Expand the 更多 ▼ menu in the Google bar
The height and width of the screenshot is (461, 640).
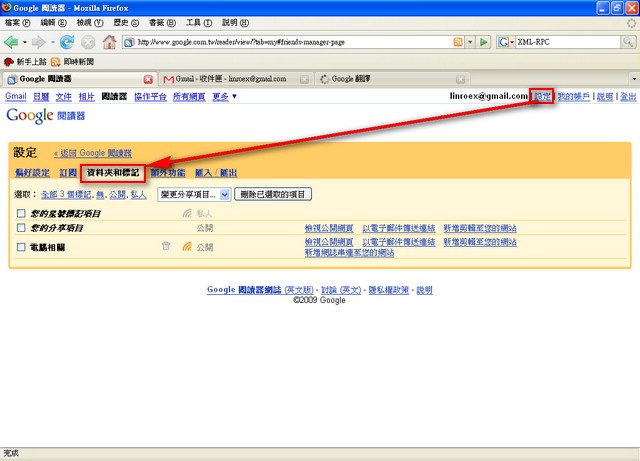click(x=224, y=96)
